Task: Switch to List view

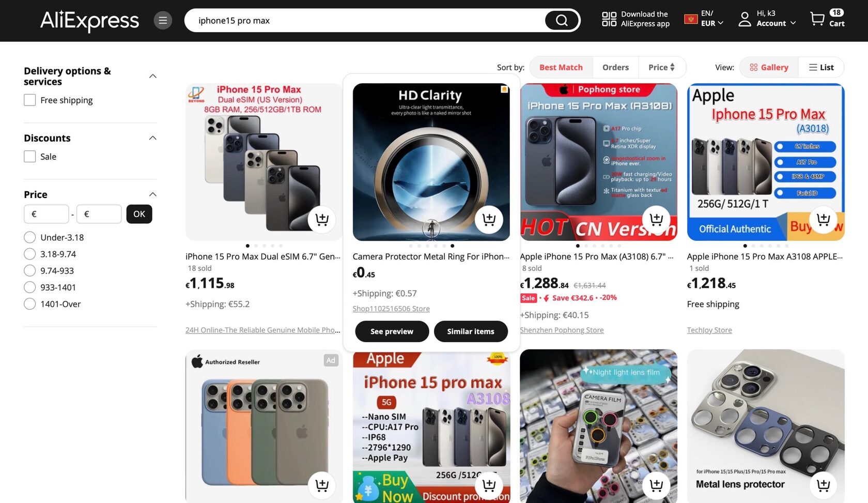Action: coord(821,67)
